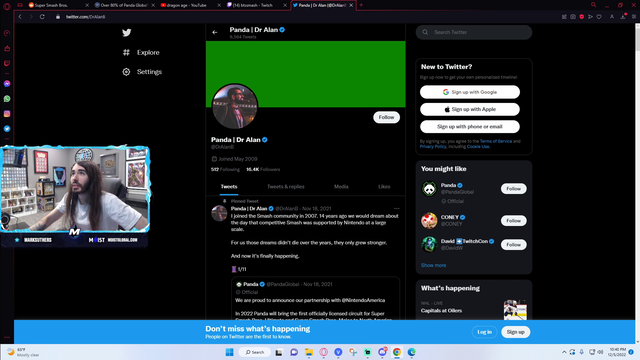Open GX Control in the sidebar
This screenshot has height=360, width=640.
point(7,33)
